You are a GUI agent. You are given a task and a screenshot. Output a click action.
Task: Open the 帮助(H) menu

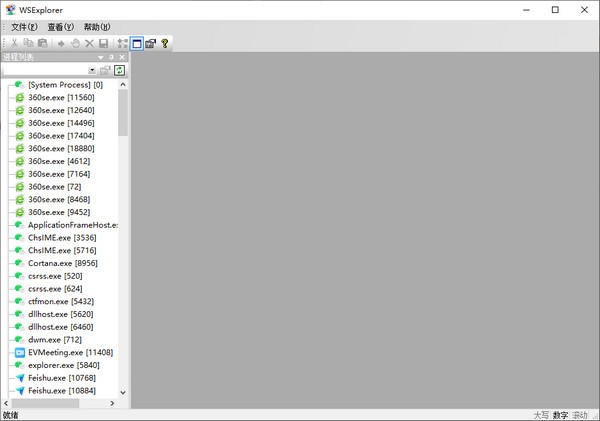97,26
